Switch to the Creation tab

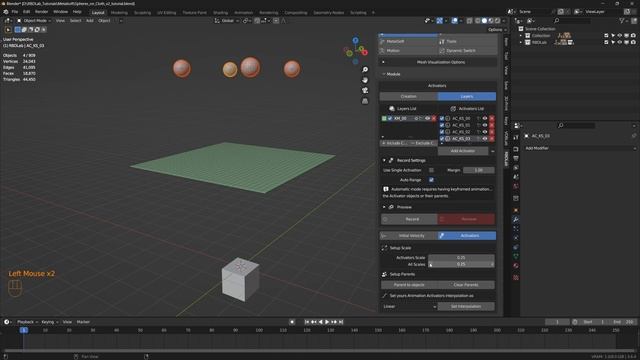[x=409, y=96]
